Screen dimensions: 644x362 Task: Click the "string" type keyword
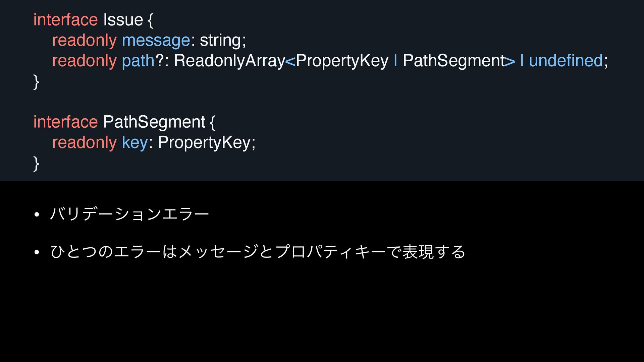coord(221,41)
